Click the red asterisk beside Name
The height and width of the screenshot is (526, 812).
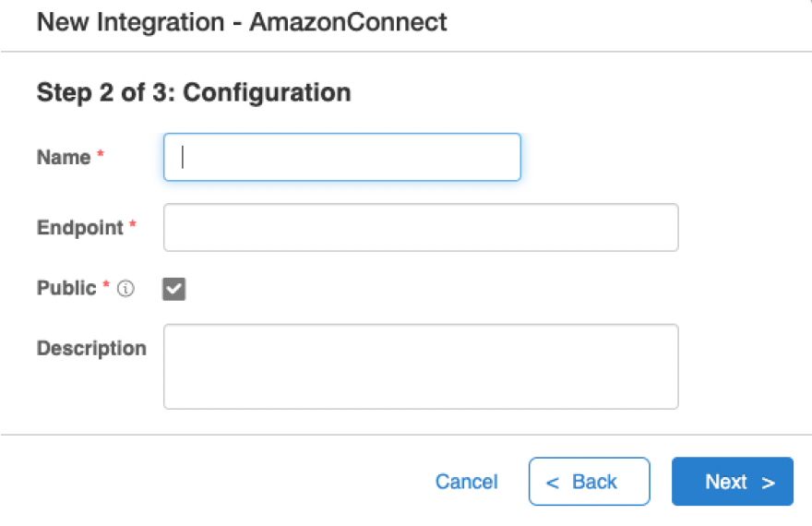coord(101,154)
